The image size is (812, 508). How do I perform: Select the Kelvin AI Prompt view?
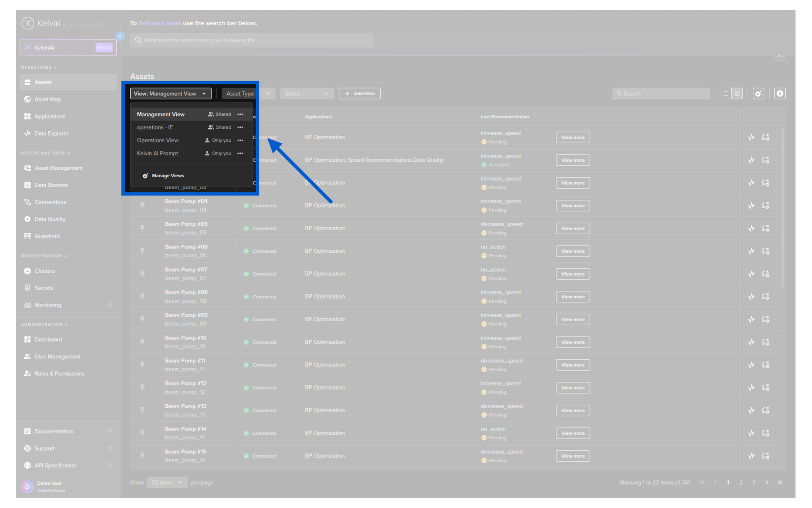point(157,153)
